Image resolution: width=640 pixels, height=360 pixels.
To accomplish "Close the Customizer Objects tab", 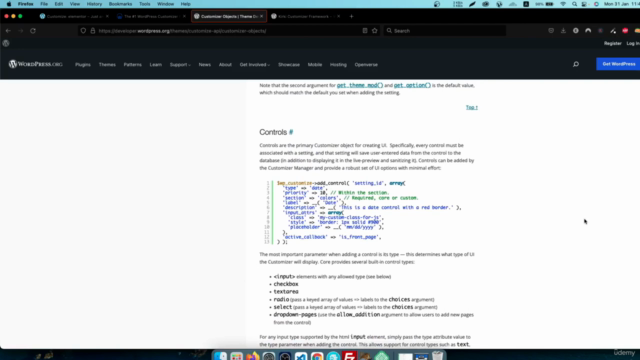I will tap(262, 16).
